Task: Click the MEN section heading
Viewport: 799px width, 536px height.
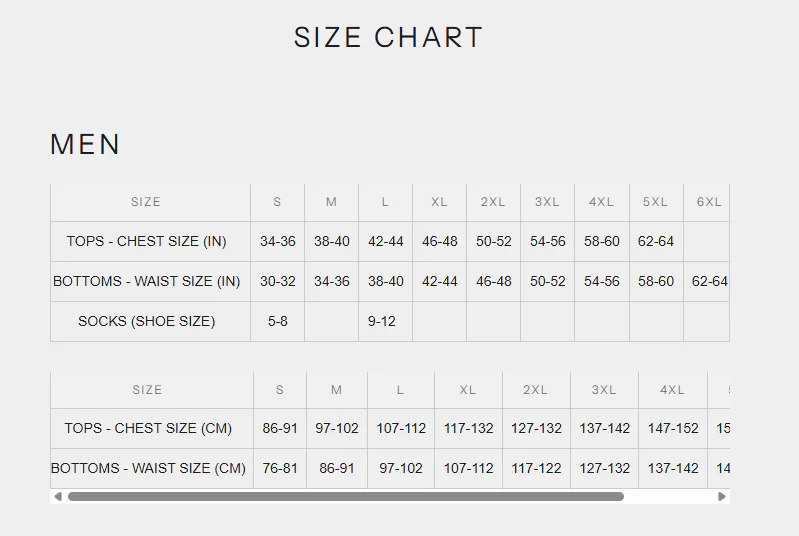Action: click(85, 145)
